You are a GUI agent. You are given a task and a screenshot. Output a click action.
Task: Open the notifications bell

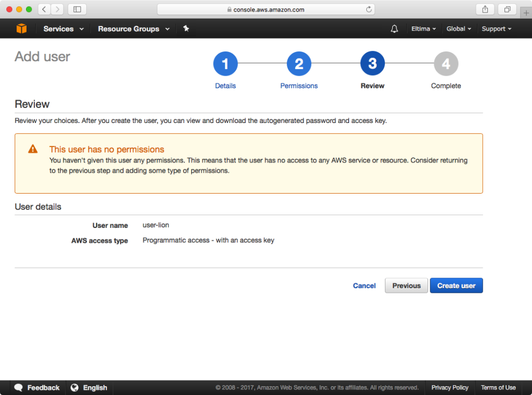click(394, 29)
